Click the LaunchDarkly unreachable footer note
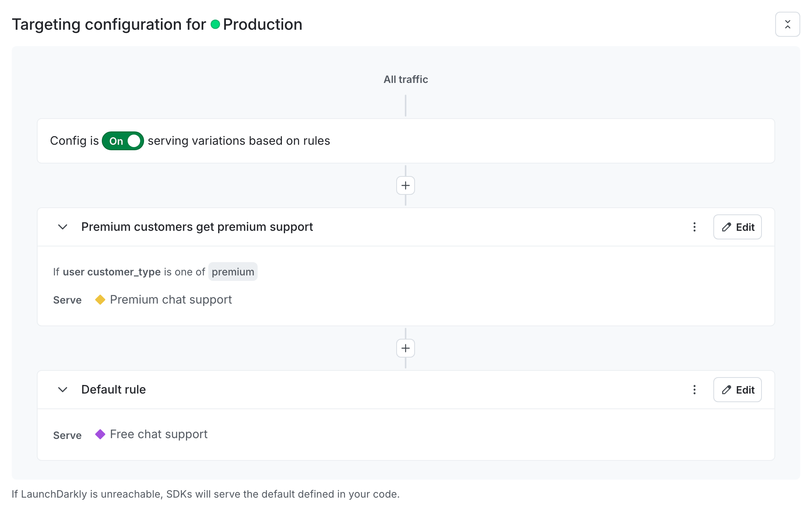Viewport: 812px width, 525px height. tap(206, 494)
